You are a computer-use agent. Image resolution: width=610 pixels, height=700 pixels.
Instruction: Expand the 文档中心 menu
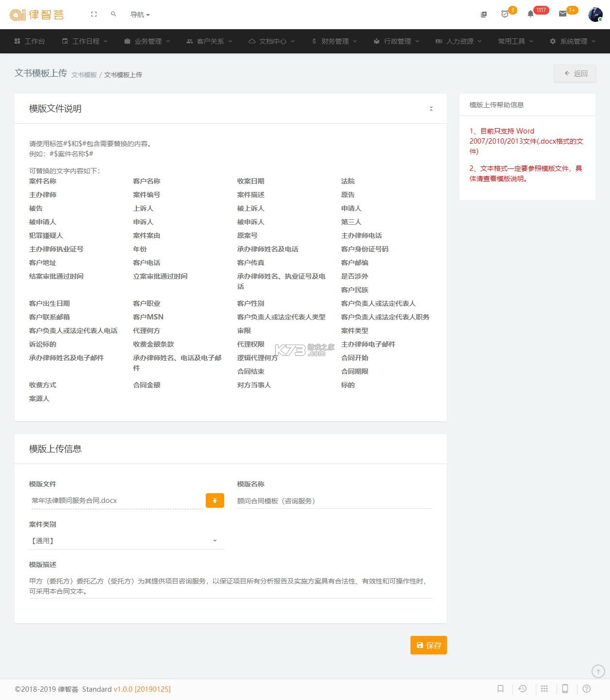tap(272, 41)
